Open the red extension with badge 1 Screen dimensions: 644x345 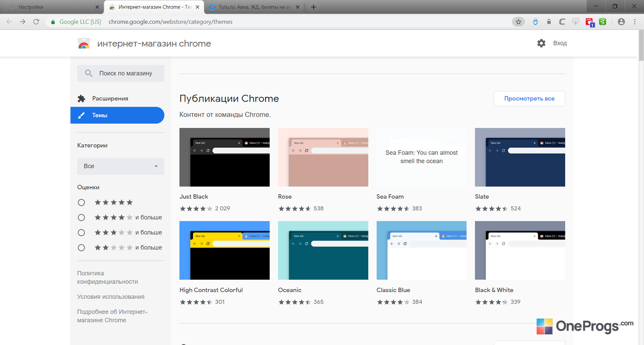pos(590,22)
